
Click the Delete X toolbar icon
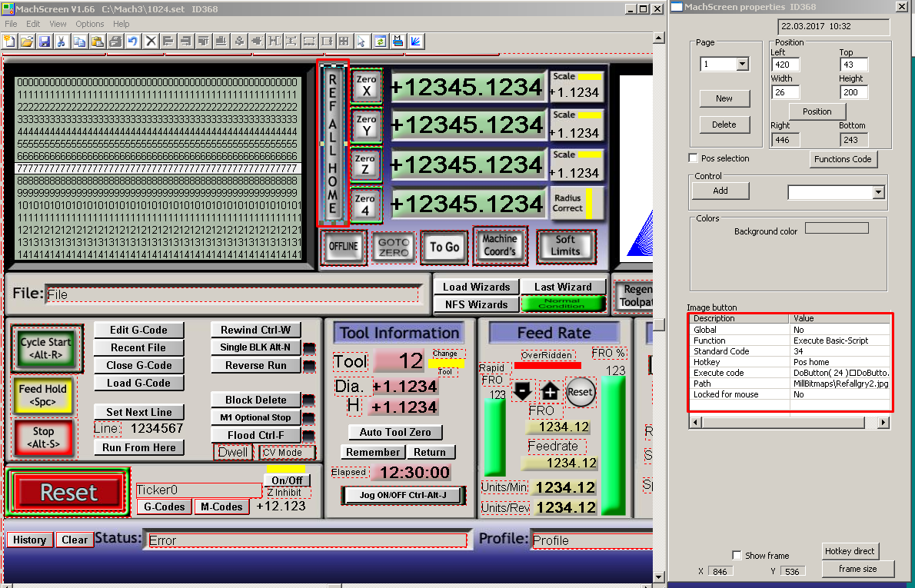151,42
